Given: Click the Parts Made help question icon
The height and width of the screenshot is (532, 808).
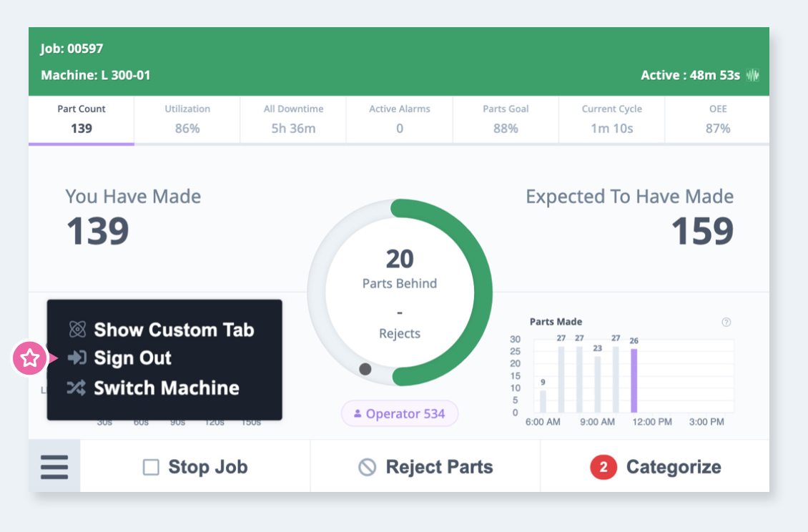Looking at the screenshot, I should (x=726, y=322).
